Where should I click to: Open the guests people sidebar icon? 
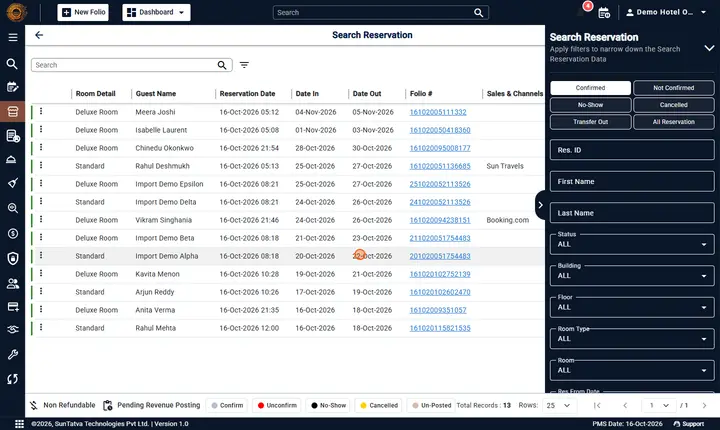pyautogui.click(x=12, y=284)
